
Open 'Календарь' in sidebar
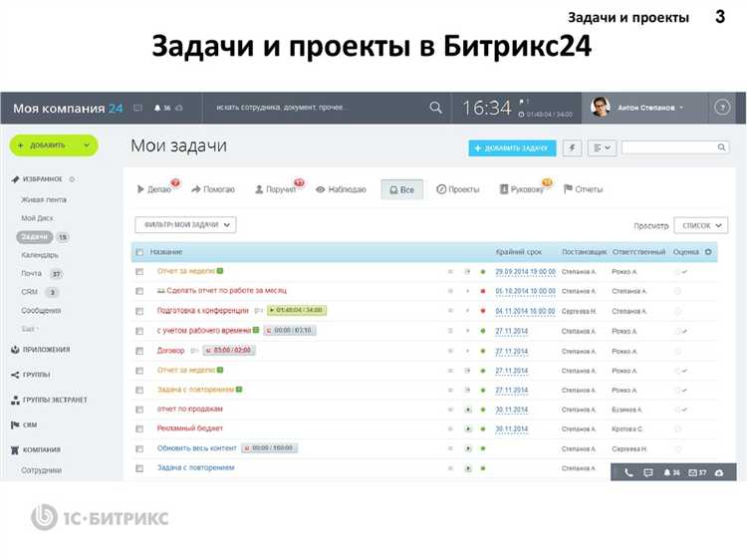40,255
